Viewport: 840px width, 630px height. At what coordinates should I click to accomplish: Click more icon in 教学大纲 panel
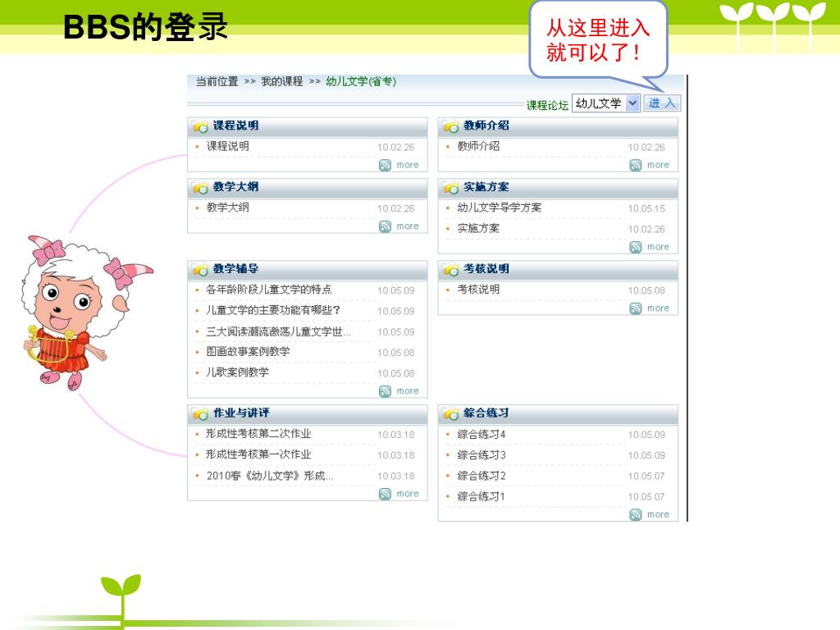(386, 226)
